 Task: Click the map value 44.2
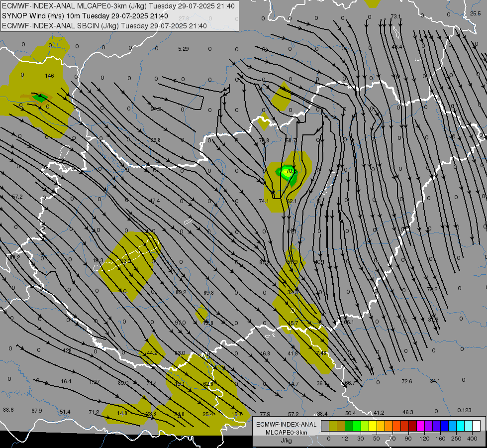(152, 353)
